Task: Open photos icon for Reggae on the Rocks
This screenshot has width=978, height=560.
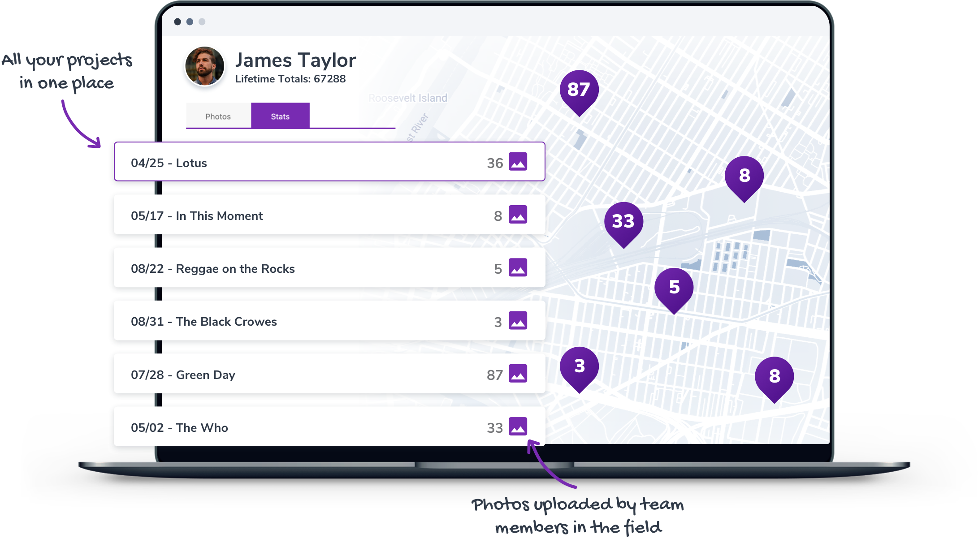Action: point(518,267)
